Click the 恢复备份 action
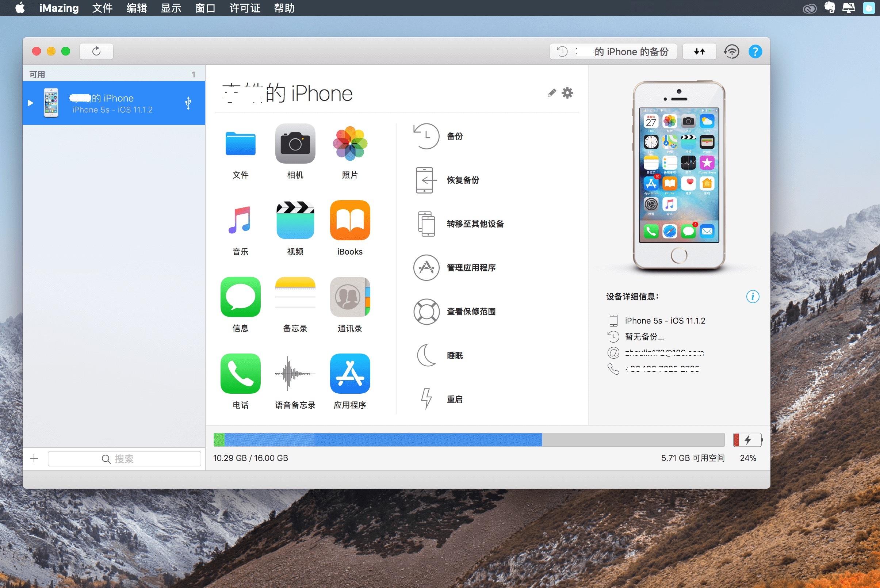The height and width of the screenshot is (588, 880). click(x=463, y=180)
